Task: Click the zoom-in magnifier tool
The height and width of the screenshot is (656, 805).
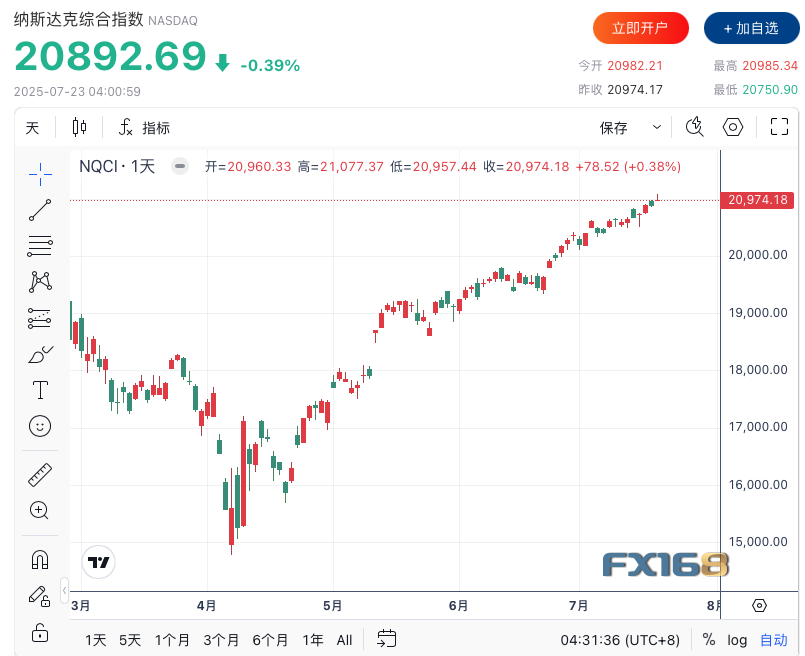Action: click(x=40, y=510)
